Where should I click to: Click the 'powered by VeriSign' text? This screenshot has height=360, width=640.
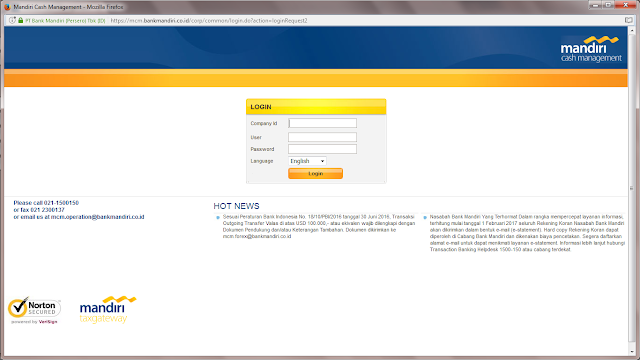click(x=34, y=322)
